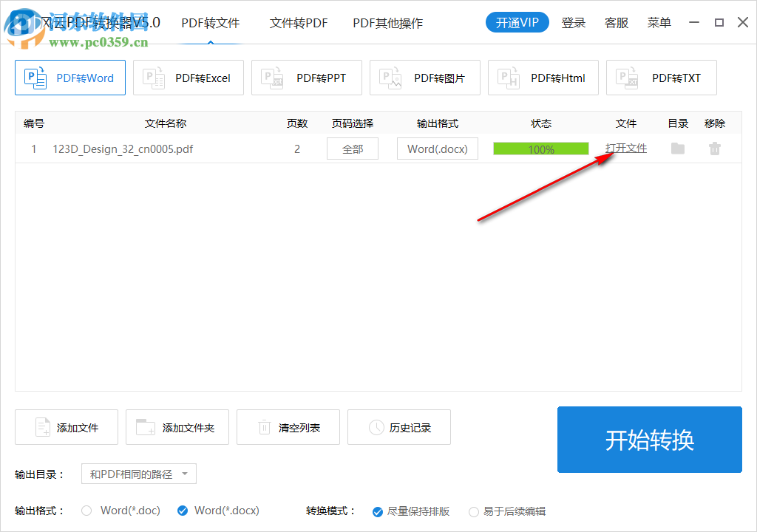
Task: Enable the 易于后续编辑 conversion mode checkbox
Action: [473, 511]
